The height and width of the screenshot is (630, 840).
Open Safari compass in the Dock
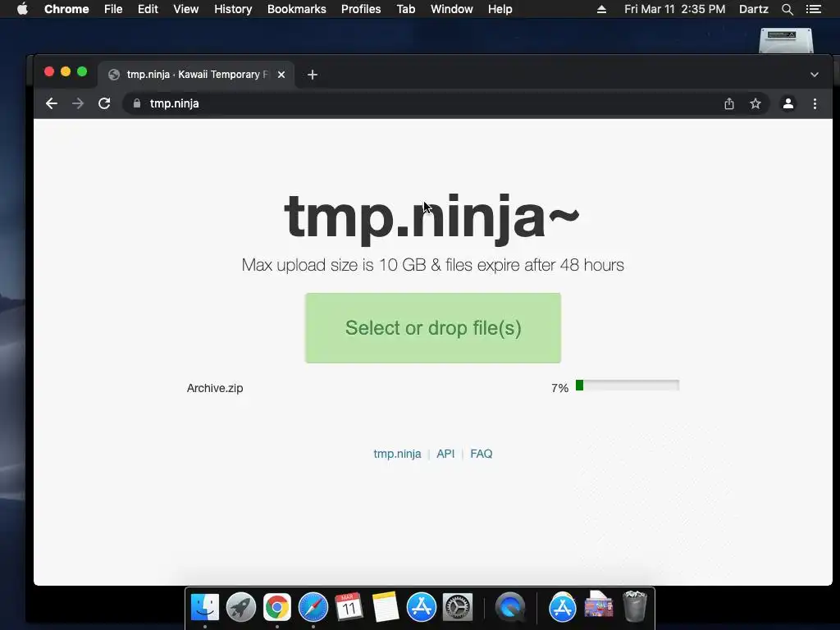pyautogui.click(x=313, y=608)
